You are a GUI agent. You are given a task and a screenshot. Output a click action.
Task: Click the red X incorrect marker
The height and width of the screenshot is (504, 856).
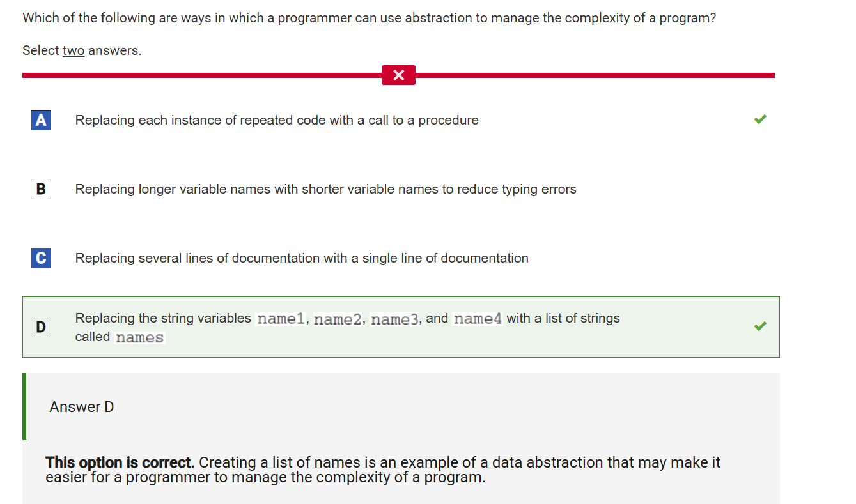point(398,75)
